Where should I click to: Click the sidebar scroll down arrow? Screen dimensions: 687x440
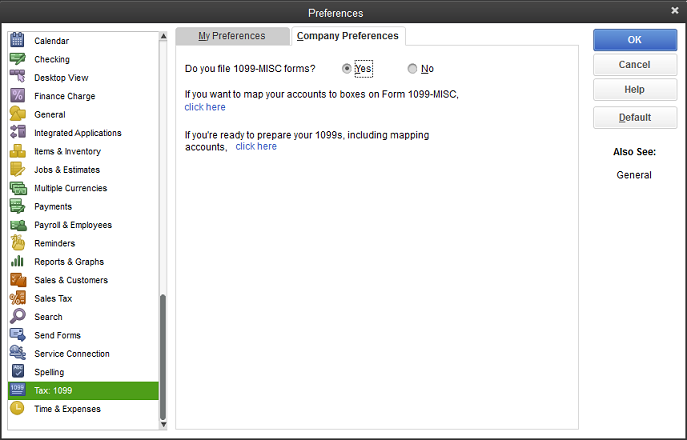pyautogui.click(x=163, y=424)
